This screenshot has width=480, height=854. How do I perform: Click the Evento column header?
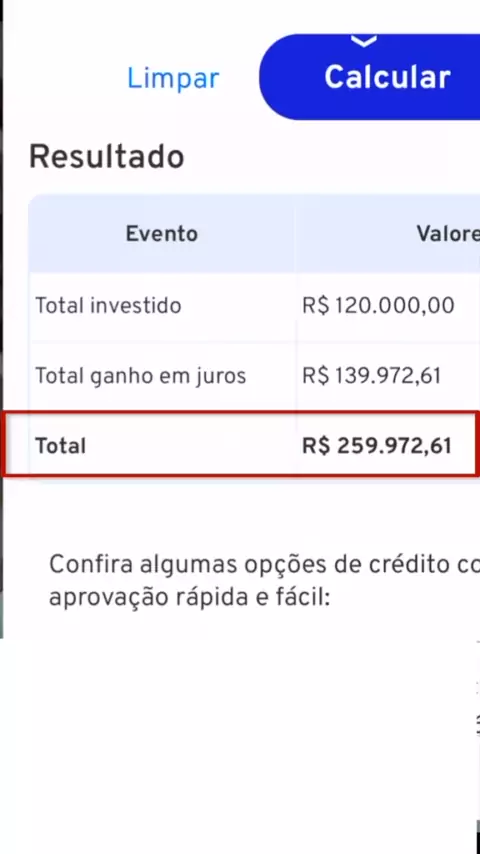click(x=162, y=234)
